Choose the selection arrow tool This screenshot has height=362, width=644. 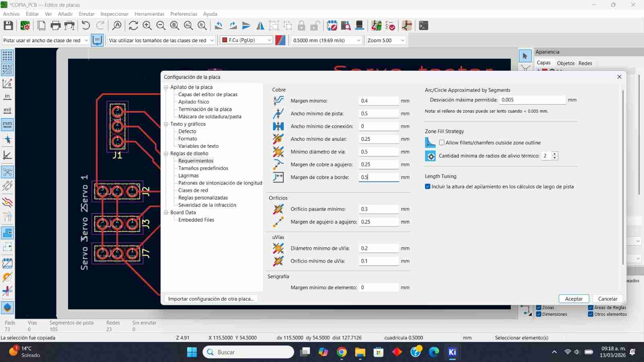525,56
